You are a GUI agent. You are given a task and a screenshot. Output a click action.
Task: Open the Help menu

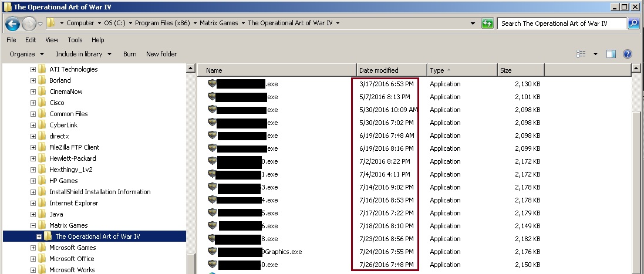coord(98,40)
